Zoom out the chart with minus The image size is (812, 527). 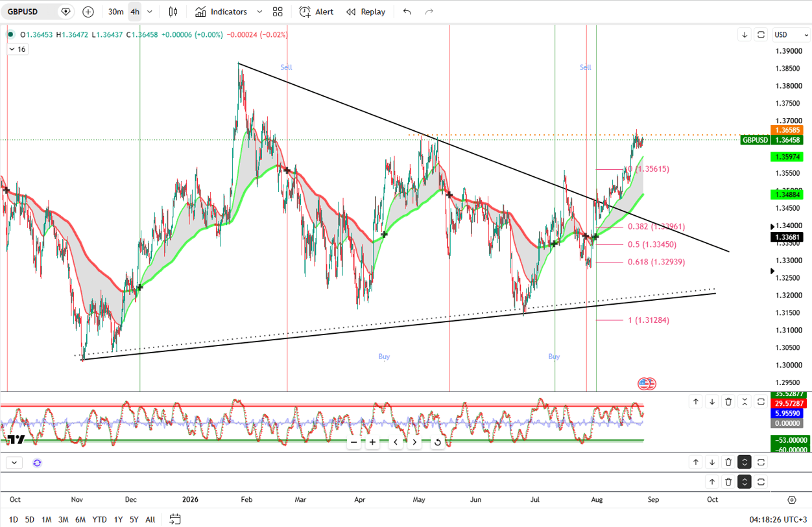tap(353, 443)
